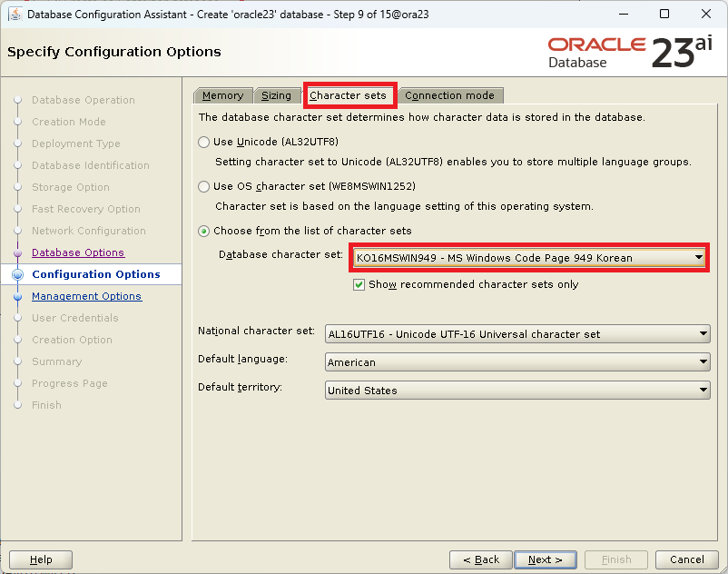Click the Specify Configuration Options heading
728x574 pixels.
click(114, 52)
